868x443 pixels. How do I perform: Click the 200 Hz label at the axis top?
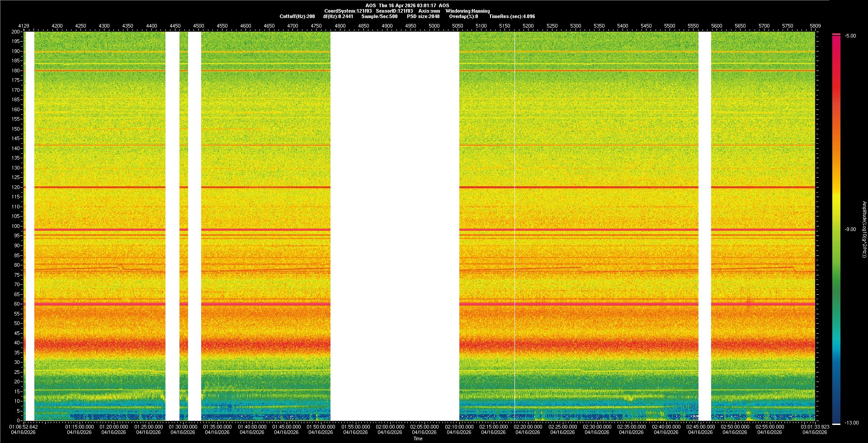16,32
